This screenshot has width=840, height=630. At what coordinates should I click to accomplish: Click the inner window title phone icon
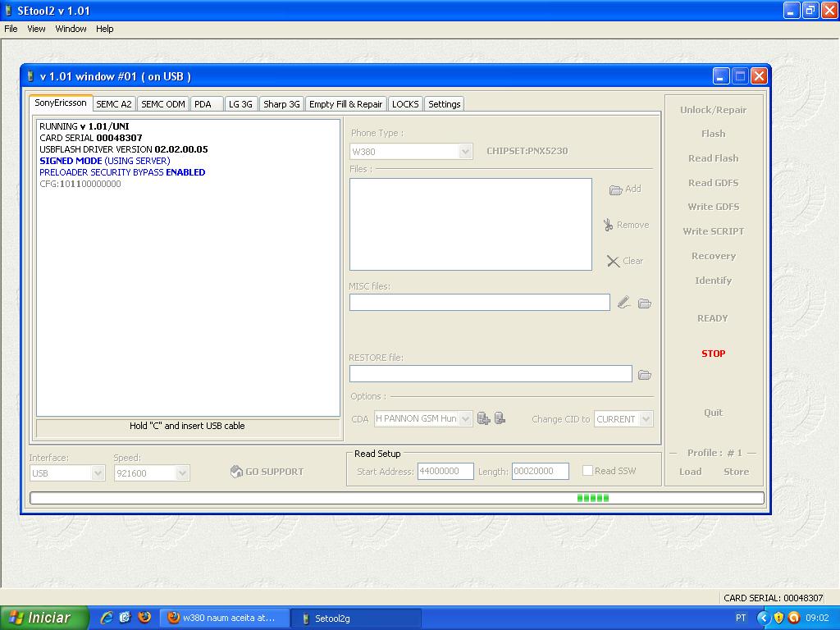point(30,76)
